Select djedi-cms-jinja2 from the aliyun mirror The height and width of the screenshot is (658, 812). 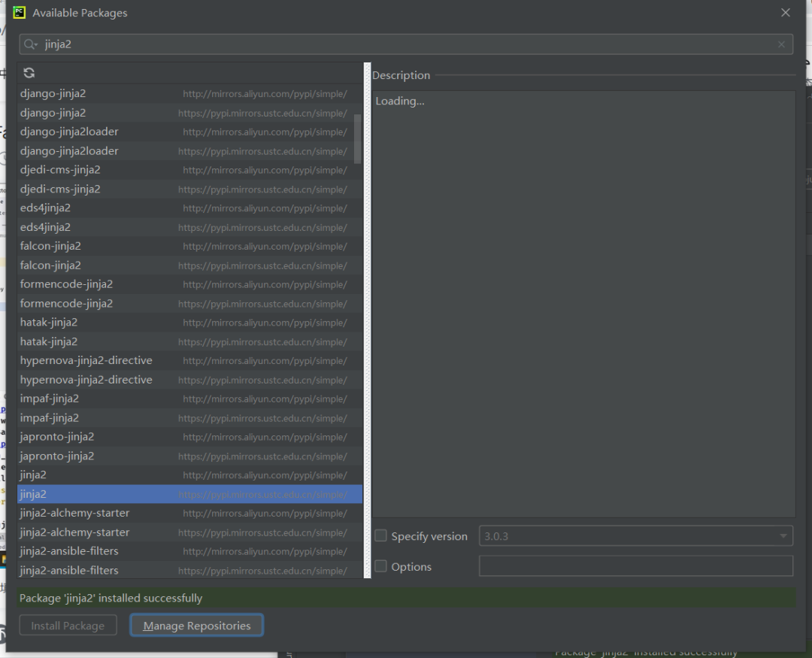189,170
